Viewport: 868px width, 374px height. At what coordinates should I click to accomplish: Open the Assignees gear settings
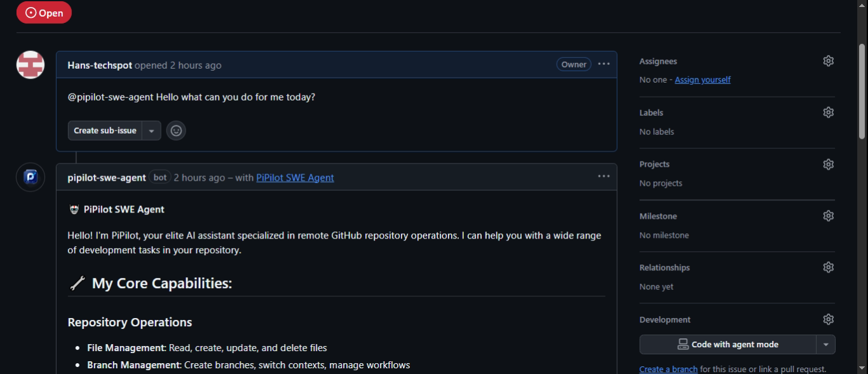[828, 61]
